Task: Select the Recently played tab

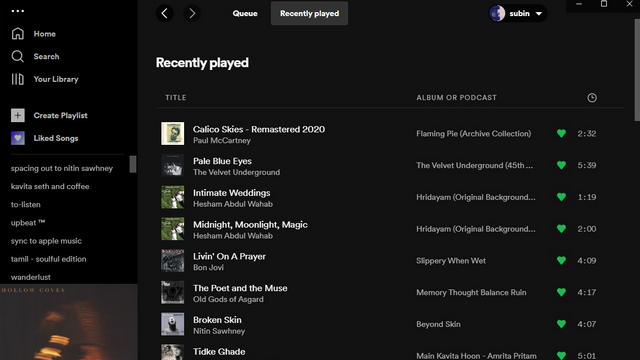Action: pyautogui.click(x=309, y=13)
